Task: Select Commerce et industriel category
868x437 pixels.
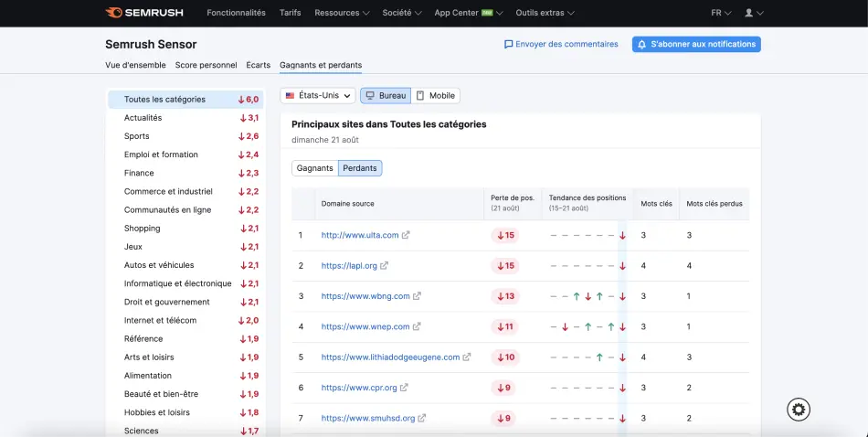Action: (185, 191)
